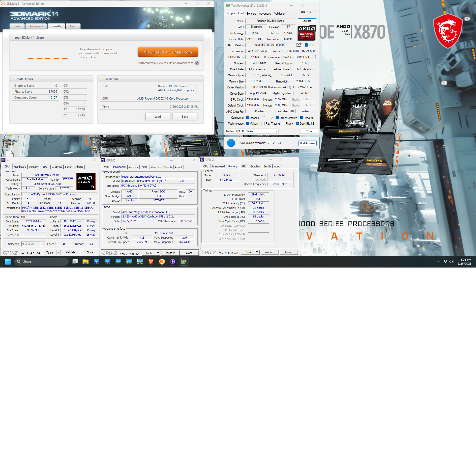Click the taskbar Search box
The height and width of the screenshot is (458, 476).
point(41,262)
